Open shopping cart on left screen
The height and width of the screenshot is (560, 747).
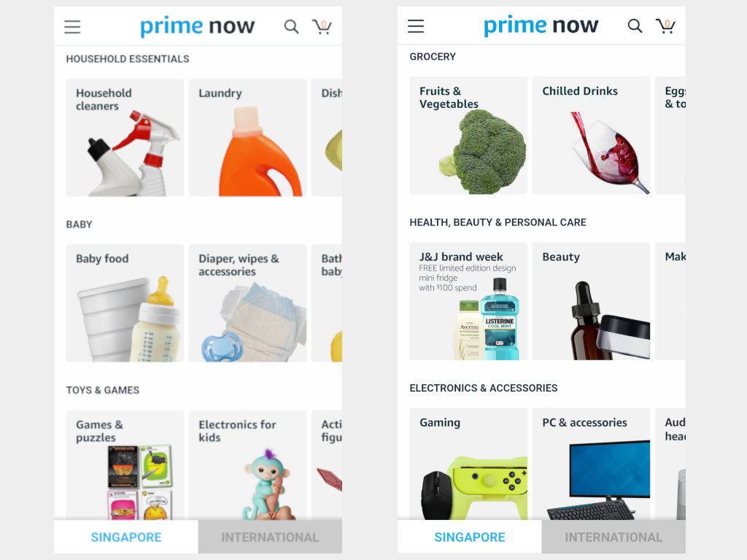(x=322, y=27)
